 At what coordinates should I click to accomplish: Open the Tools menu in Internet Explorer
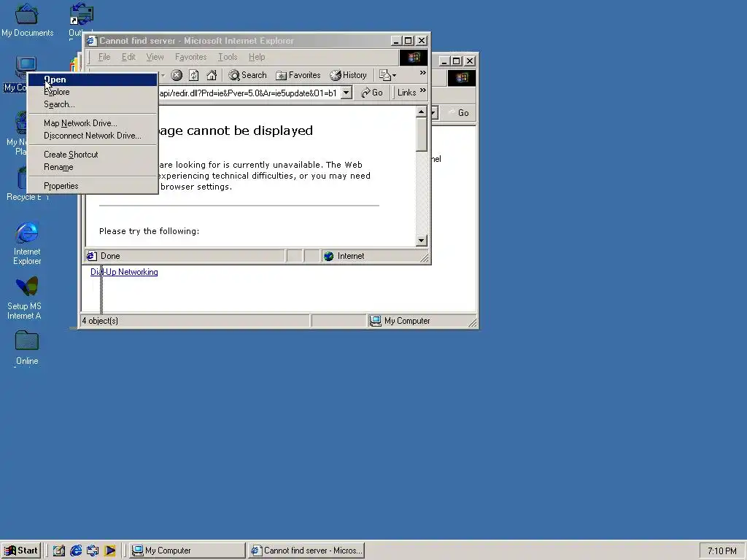[x=228, y=57]
